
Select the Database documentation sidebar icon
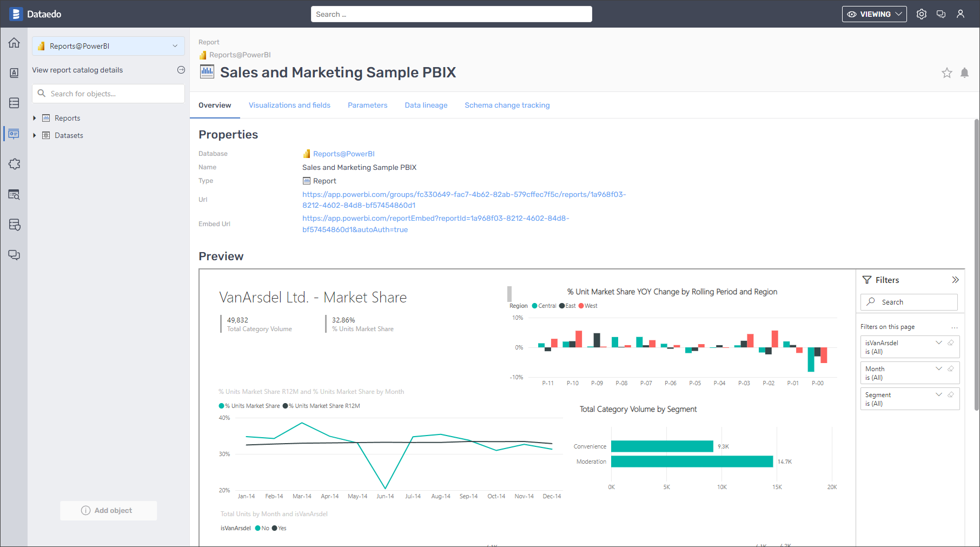14,102
